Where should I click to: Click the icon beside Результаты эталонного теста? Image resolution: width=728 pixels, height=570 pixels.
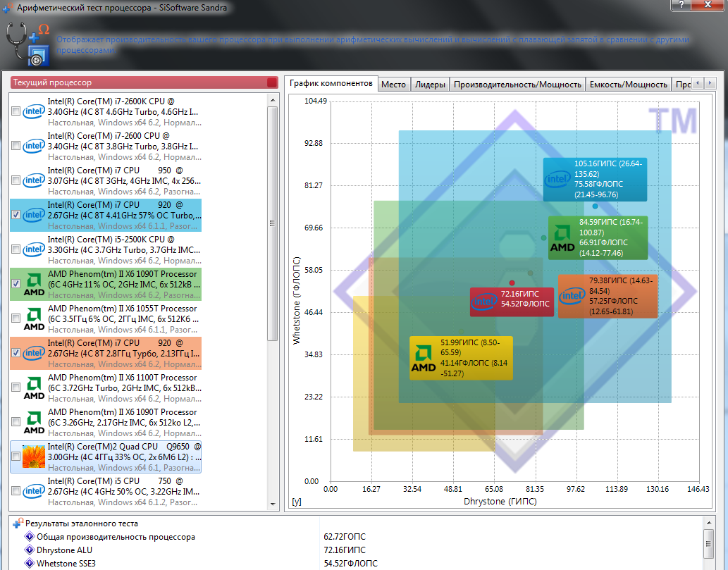coord(18,523)
